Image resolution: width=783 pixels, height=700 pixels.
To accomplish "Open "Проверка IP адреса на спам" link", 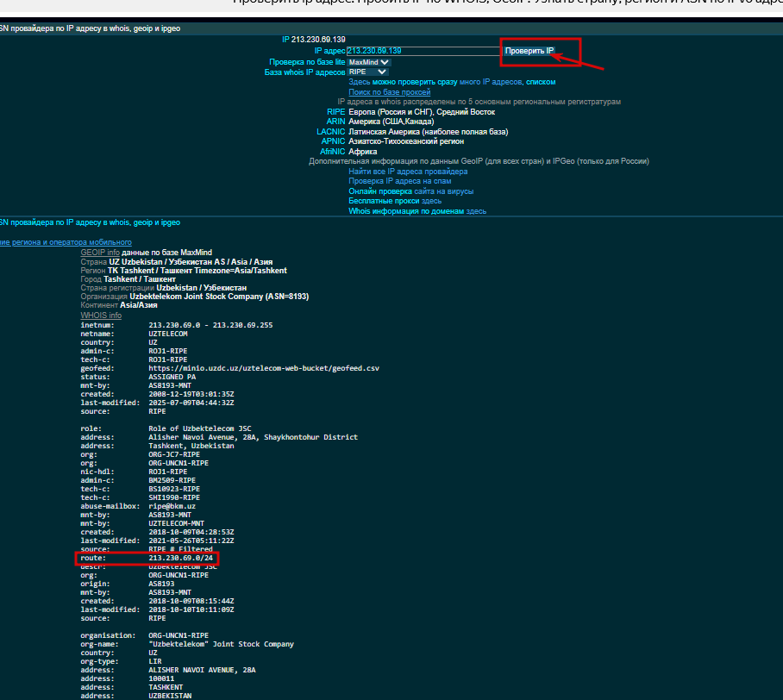I will click(400, 181).
